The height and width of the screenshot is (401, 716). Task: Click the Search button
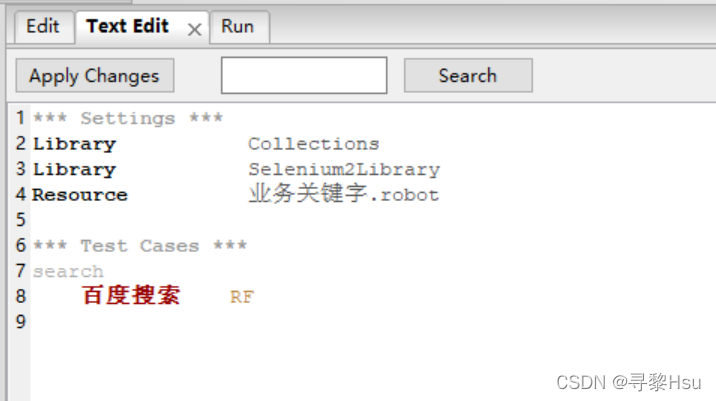pos(468,75)
